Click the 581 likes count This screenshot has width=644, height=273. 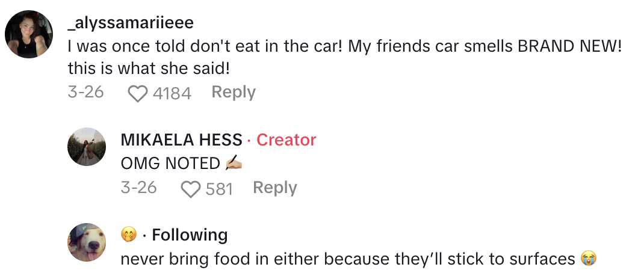[x=219, y=189]
